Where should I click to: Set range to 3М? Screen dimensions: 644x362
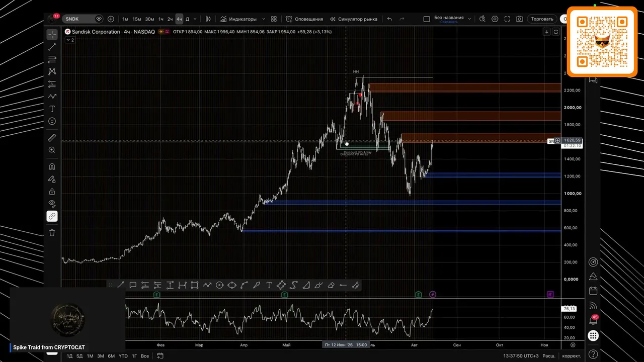point(101,356)
